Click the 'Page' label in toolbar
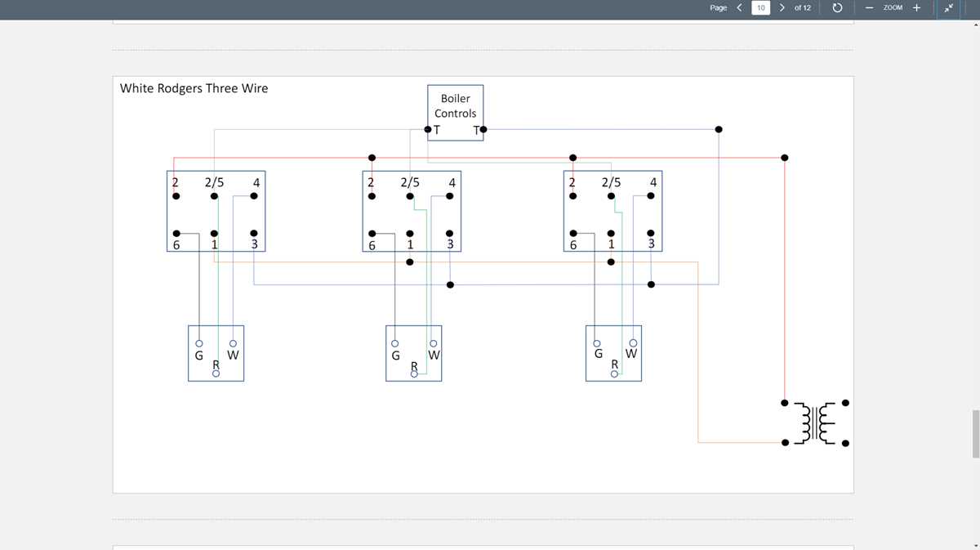The width and height of the screenshot is (980, 550). [x=719, y=8]
